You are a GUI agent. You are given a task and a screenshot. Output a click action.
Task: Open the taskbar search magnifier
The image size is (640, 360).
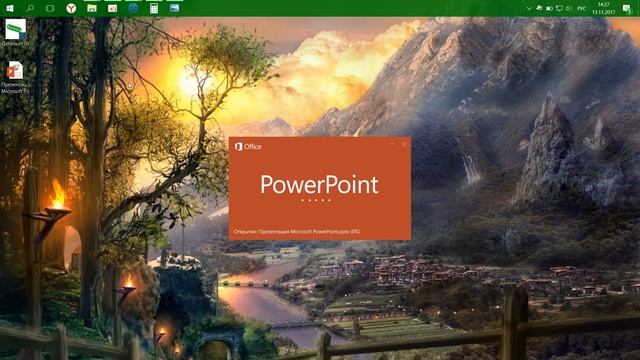pos(30,8)
